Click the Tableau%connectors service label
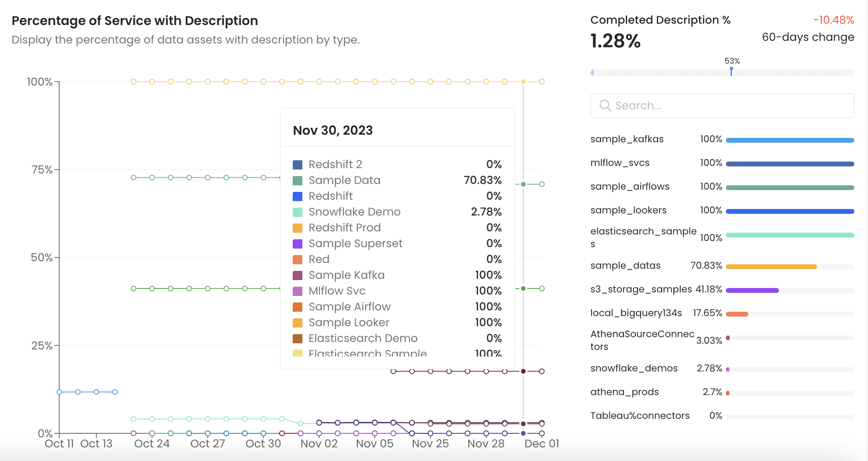 (x=639, y=416)
